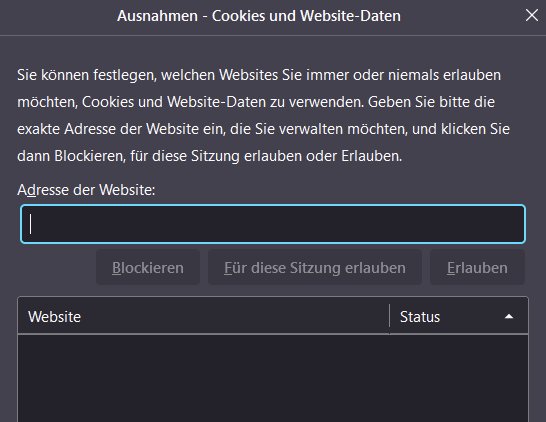546x422 pixels.
Task: Click the Blockieren button
Action: point(148,267)
